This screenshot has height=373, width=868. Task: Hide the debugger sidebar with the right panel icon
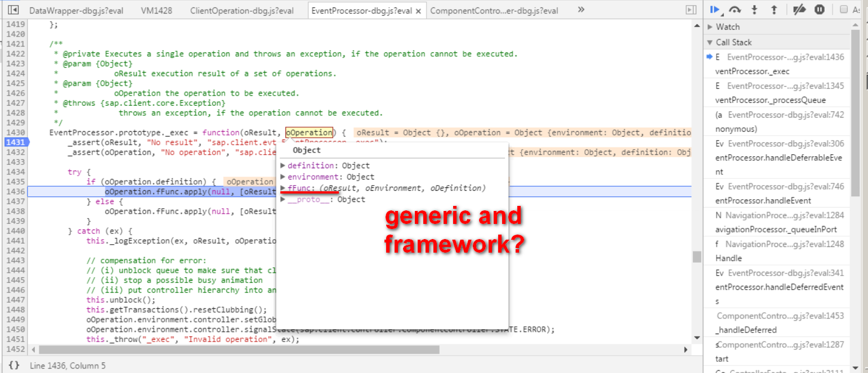click(691, 10)
